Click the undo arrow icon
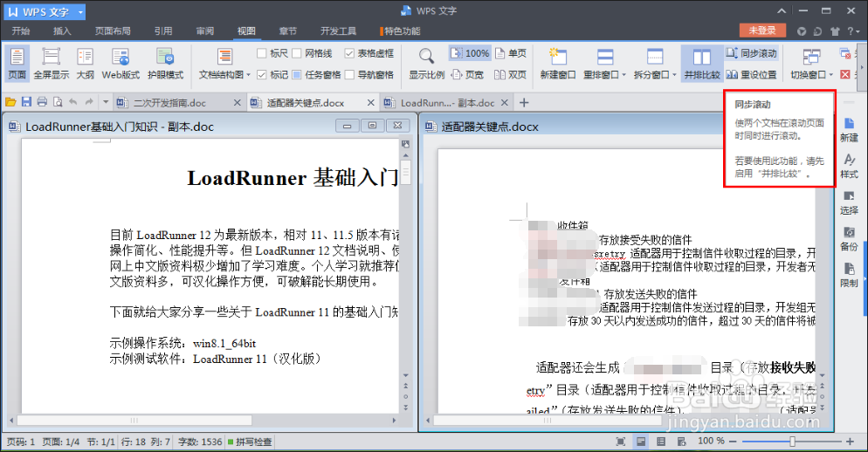Image resolution: width=868 pixels, height=452 pixels. click(x=73, y=102)
